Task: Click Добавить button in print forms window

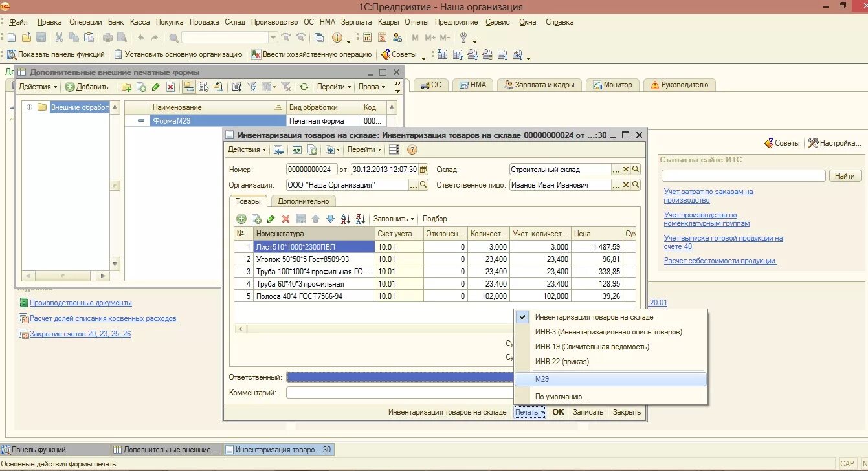Action: [x=87, y=87]
